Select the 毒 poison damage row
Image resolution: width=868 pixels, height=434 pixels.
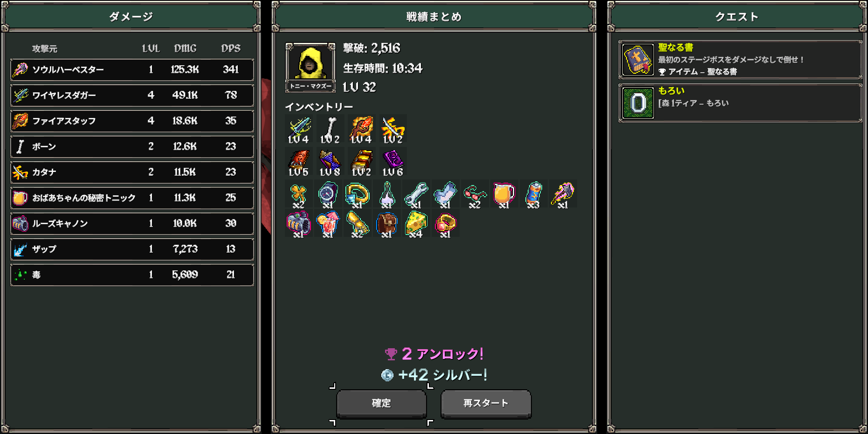[132, 275]
